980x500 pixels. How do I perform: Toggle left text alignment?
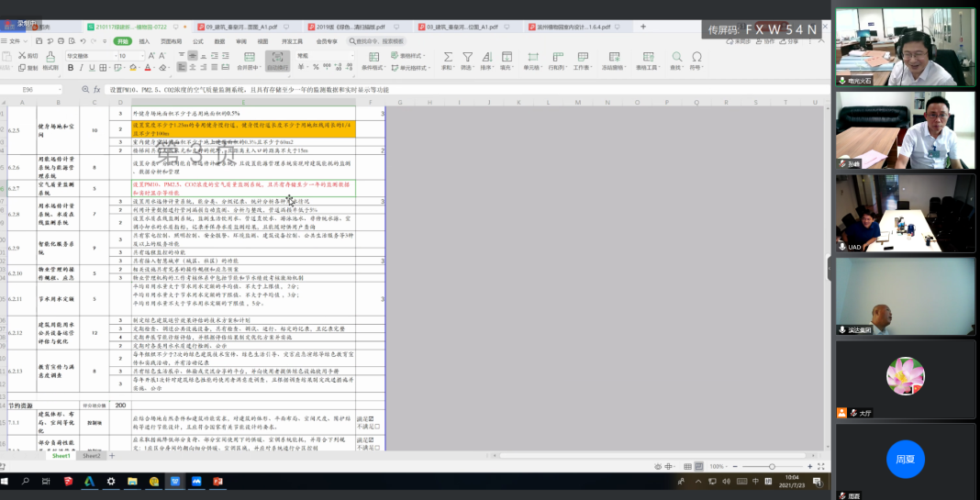(x=182, y=68)
